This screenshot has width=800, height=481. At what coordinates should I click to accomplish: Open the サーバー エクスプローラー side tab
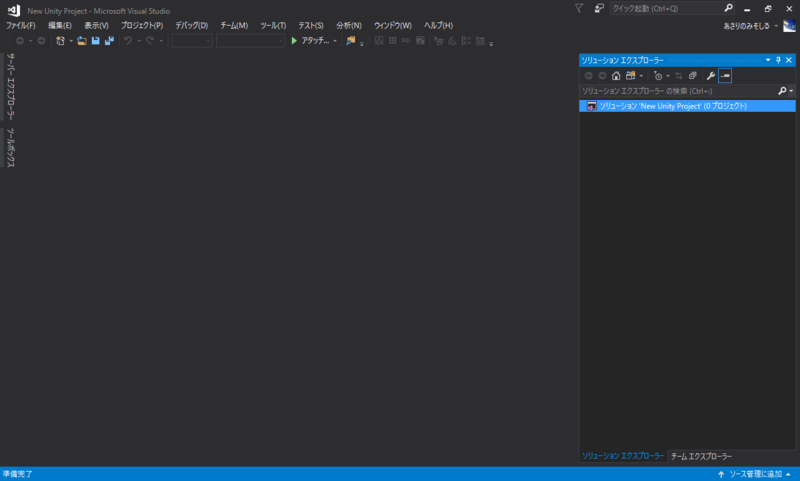tap(10, 87)
